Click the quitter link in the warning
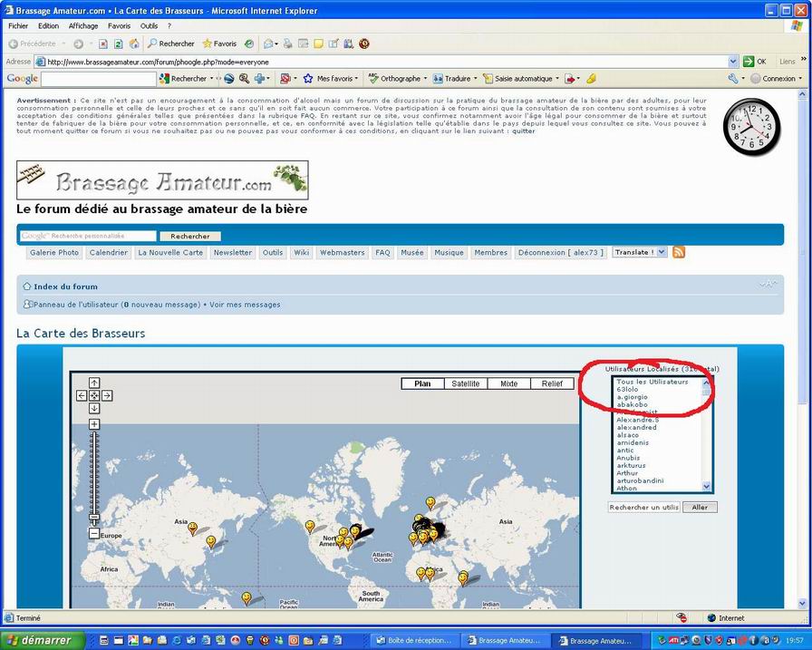812x650 pixels. [524, 131]
